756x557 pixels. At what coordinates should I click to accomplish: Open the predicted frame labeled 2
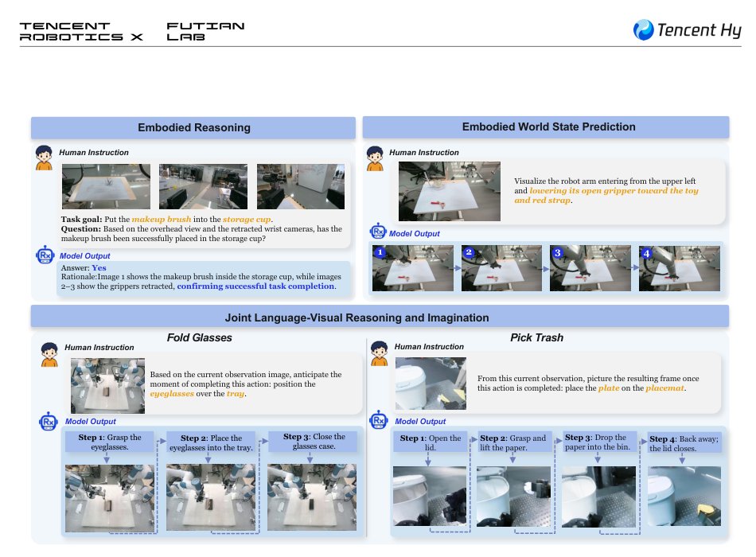[x=501, y=268]
